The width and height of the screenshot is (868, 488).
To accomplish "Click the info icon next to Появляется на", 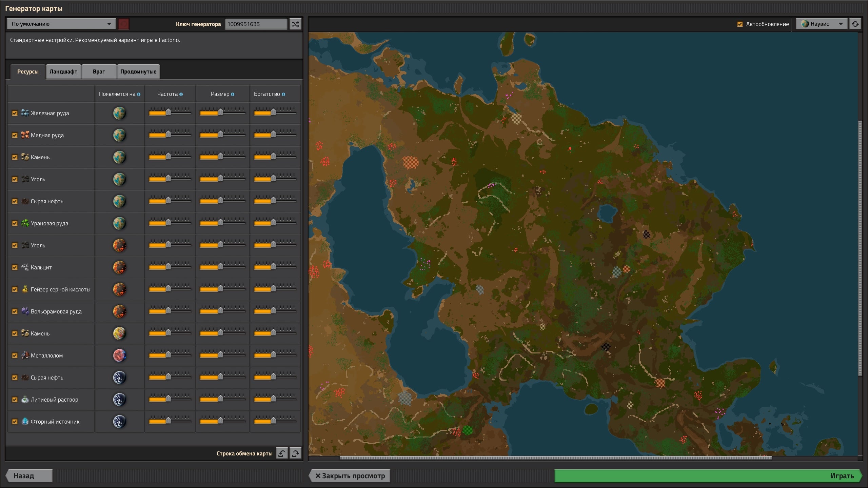I will point(139,94).
